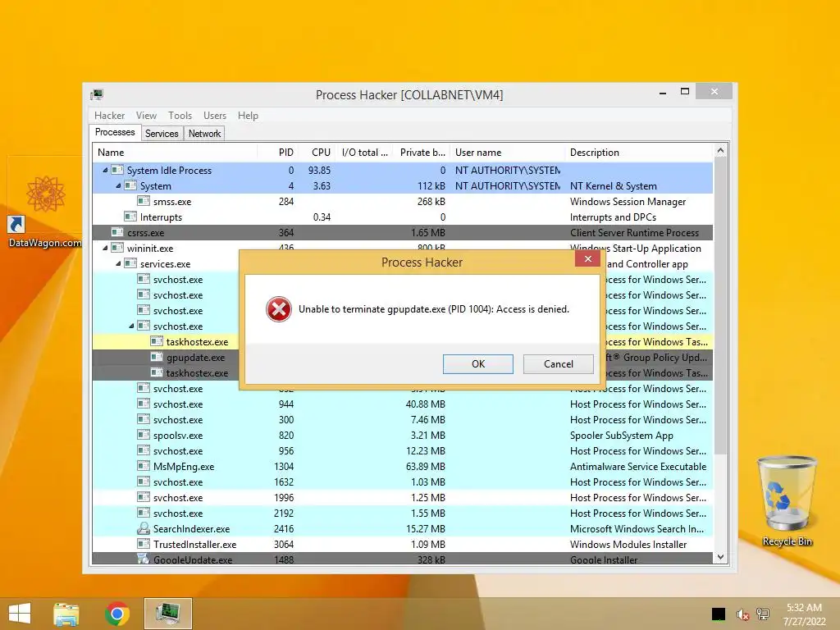The width and height of the screenshot is (840, 630).
Task: Select the svchost.exe row with PID 956
Action: pos(402,450)
